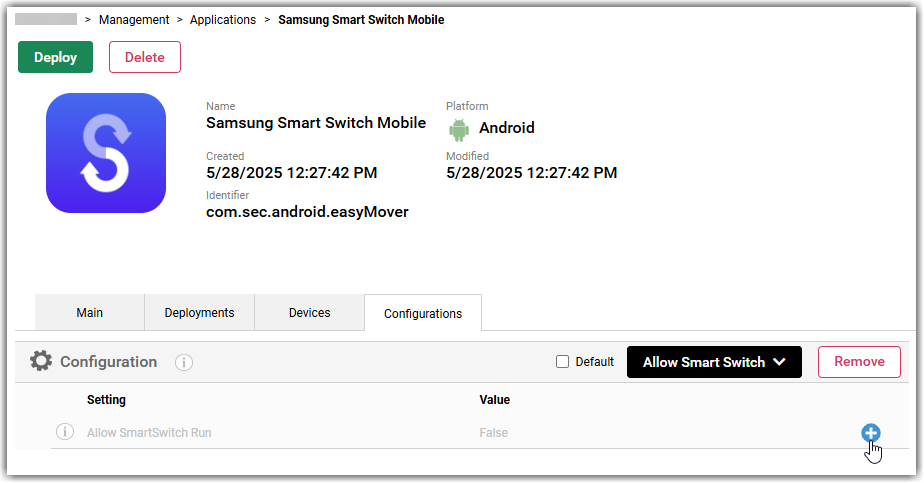Click the Delete button

[x=145, y=57]
